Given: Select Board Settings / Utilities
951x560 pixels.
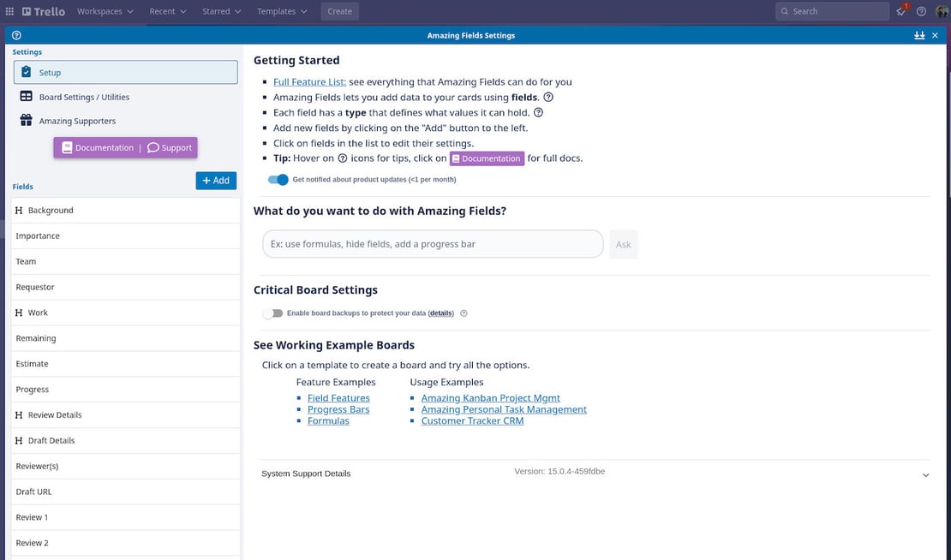Looking at the screenshot, I should point(84,97).
